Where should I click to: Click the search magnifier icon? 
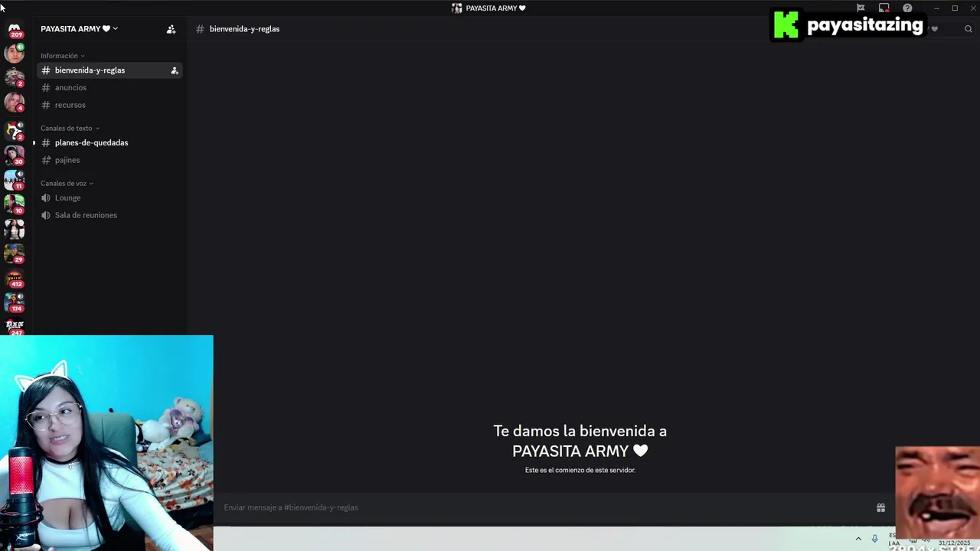click(x=969, y=29)
